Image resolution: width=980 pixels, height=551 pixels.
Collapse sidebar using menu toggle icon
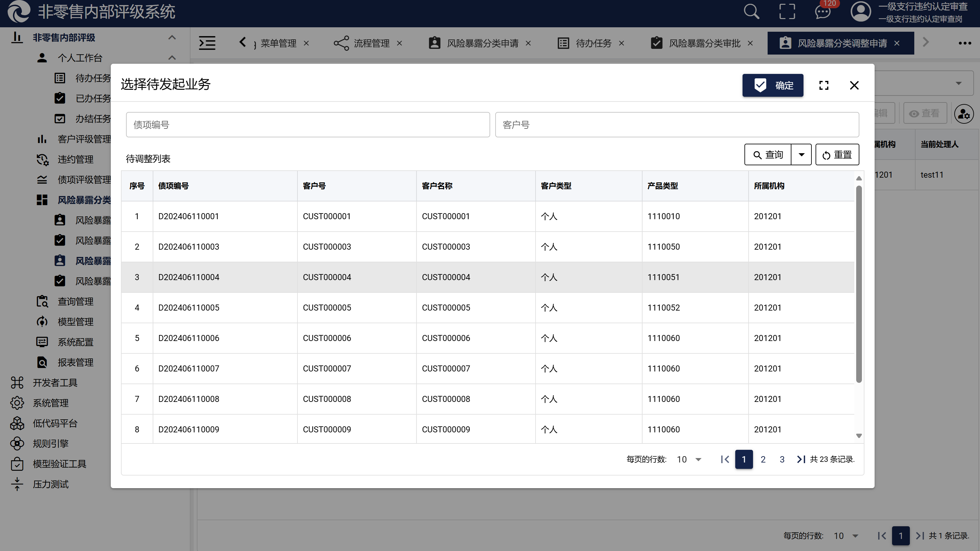207,43
